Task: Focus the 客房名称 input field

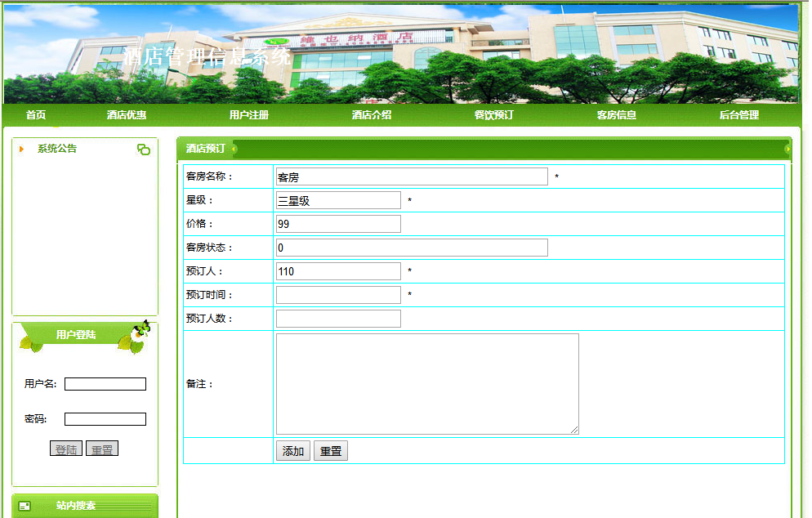Action: [412, 176]
